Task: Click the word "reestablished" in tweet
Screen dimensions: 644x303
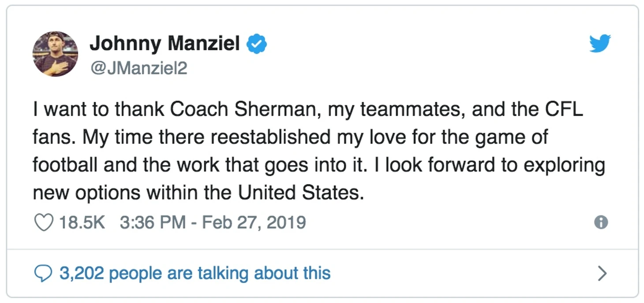Action: click(x=270, y=137)
